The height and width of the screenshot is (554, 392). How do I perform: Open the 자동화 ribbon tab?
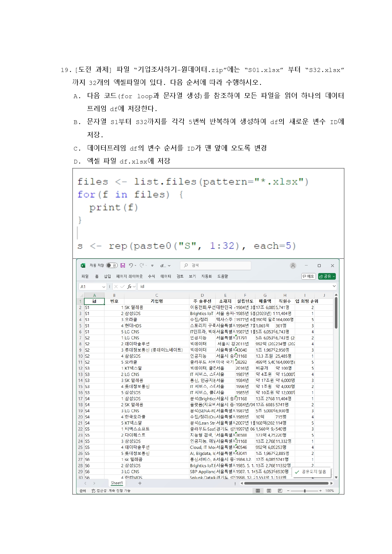pos(206,276)
